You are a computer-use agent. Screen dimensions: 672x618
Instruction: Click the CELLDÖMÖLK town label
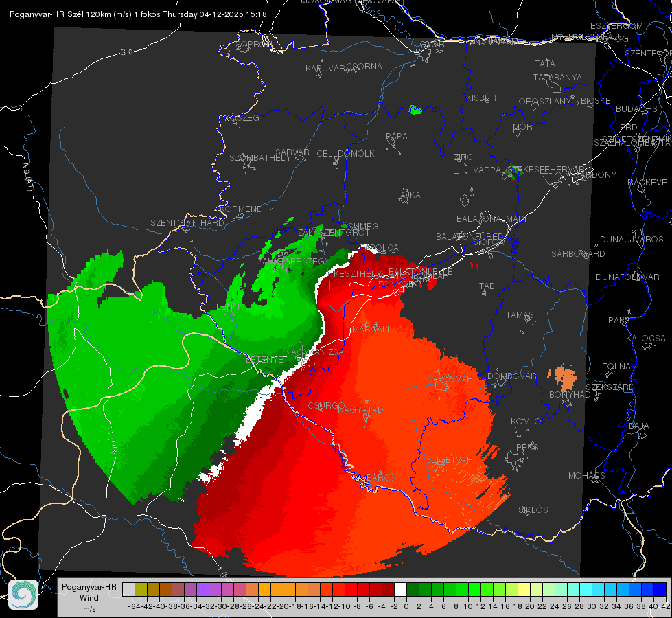point(346,154)
